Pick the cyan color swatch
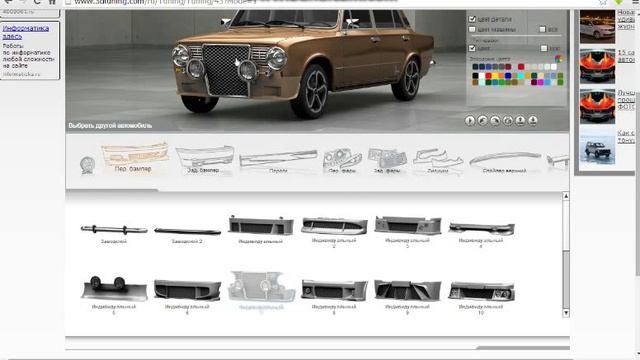 pos(521,76)
